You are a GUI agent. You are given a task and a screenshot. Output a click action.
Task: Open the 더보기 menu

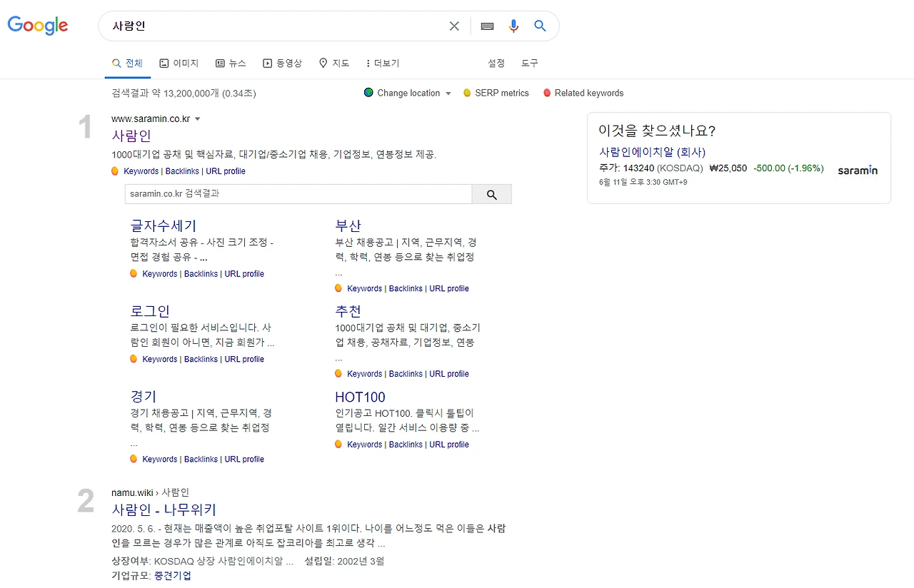pos(383,64)
